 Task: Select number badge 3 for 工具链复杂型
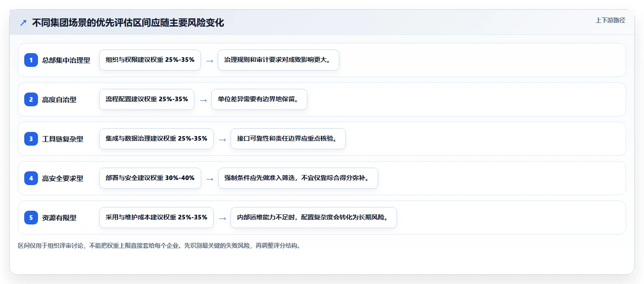(x=31, y=139)
